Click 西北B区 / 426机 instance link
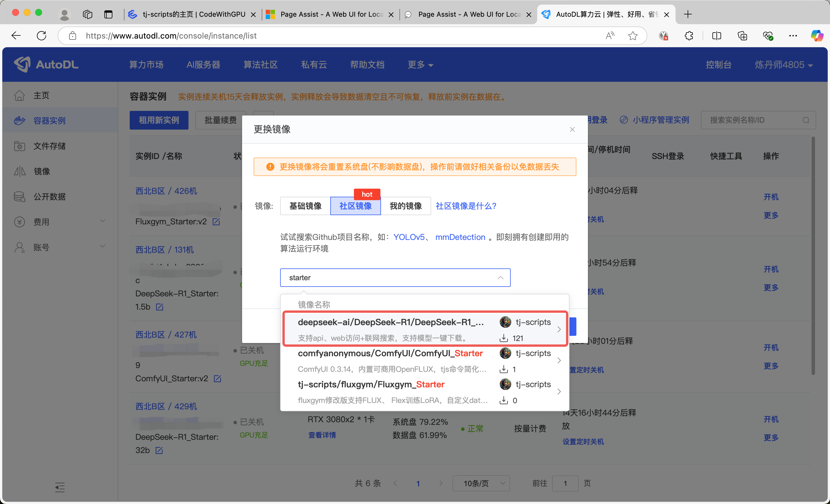Viewport: 830px width, 504px height. click(x=166, y=191)
